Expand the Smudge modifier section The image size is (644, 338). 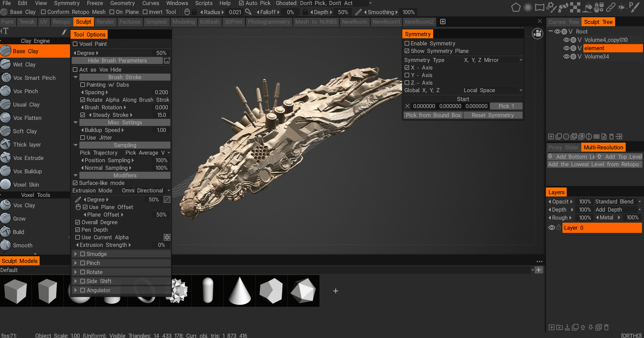[75, 254]
